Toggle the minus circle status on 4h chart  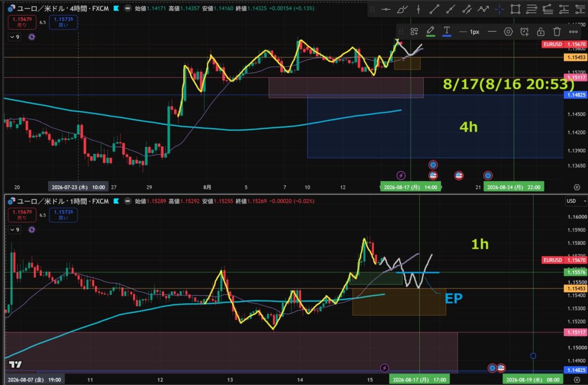[128, 8]
